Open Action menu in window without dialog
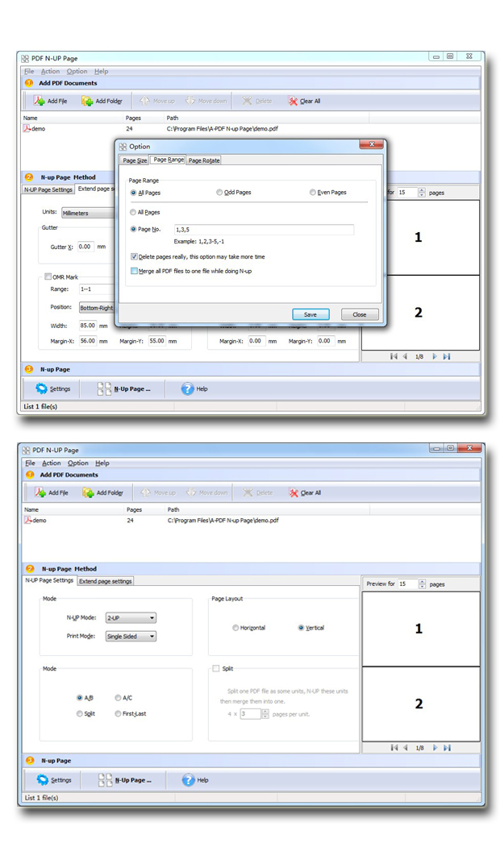 (x=52, y=463)
